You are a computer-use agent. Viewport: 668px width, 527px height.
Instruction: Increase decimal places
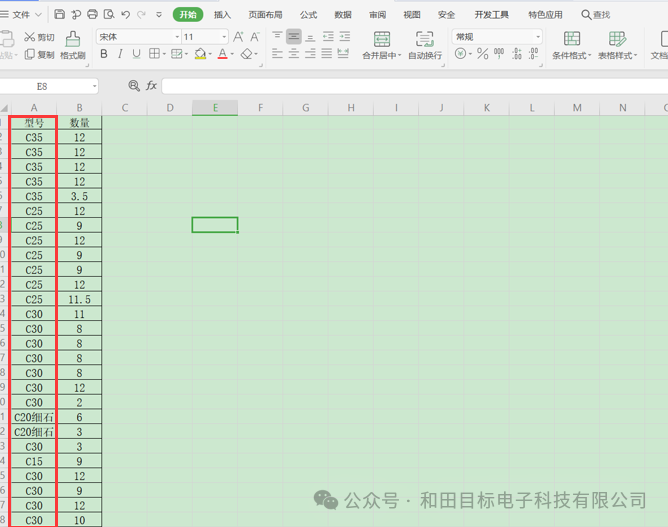coord(516,54)
